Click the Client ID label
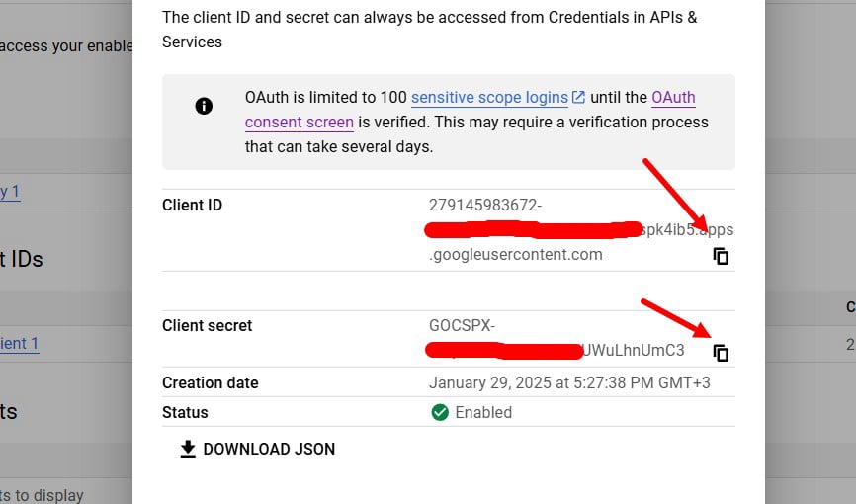856x504 pixels. (192, 205)
